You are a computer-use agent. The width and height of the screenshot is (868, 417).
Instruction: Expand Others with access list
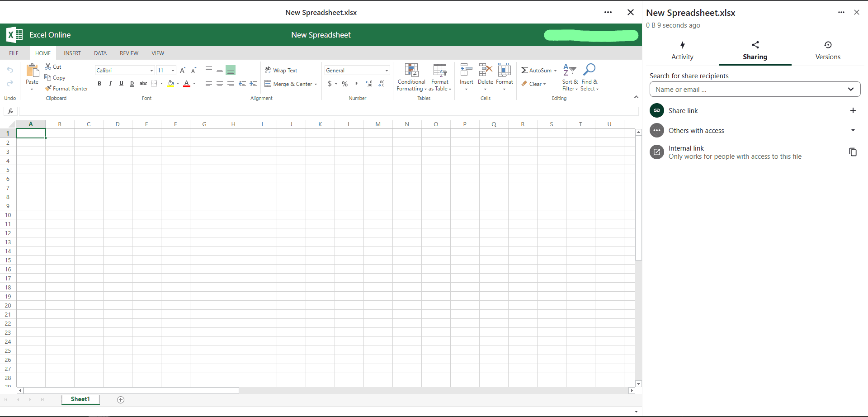pyautogui.click(x=853, y=131)
